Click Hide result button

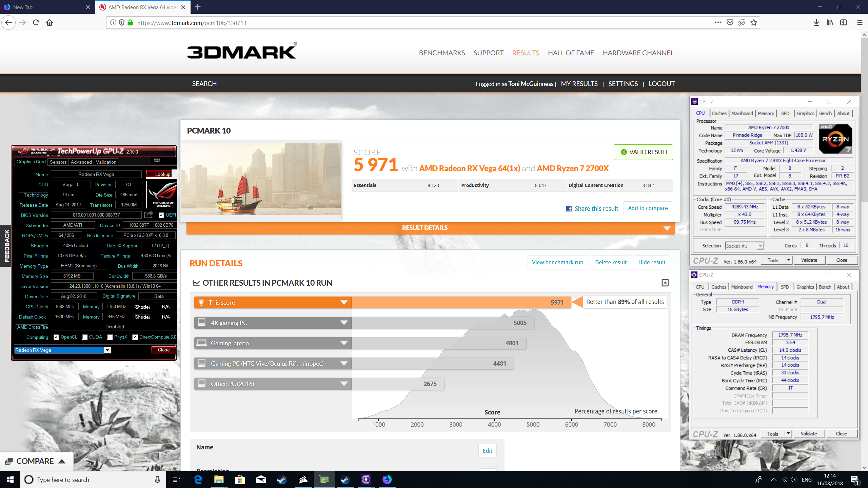pyautogui.click(x=652, y=262)
